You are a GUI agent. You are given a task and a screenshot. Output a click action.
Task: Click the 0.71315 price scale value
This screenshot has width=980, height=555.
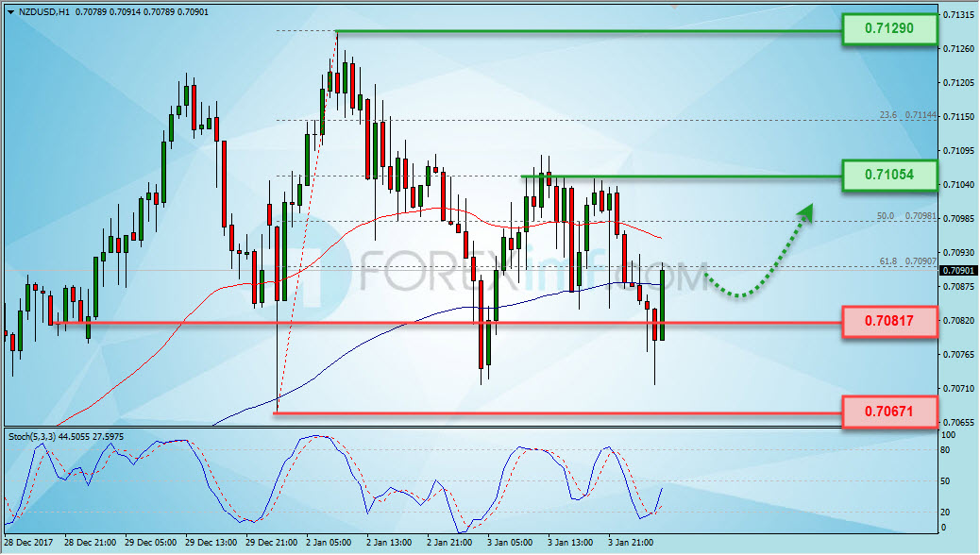coord(958,14)
